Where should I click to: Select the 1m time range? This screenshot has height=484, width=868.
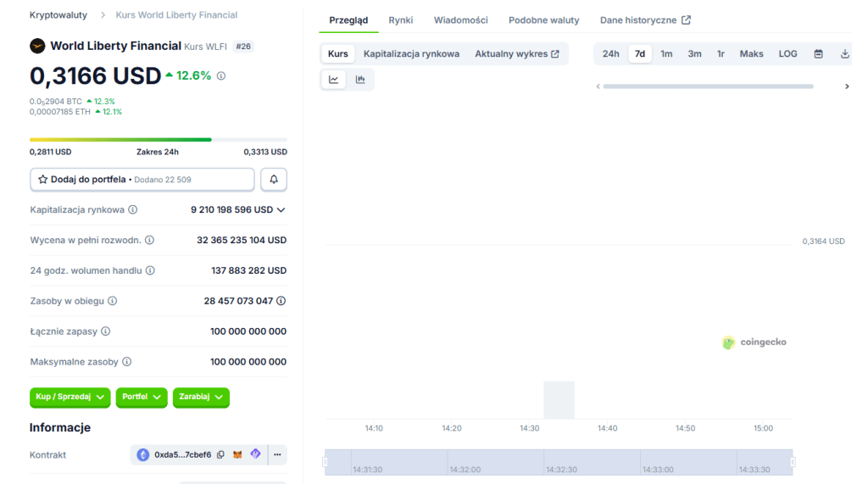(666, 53)
